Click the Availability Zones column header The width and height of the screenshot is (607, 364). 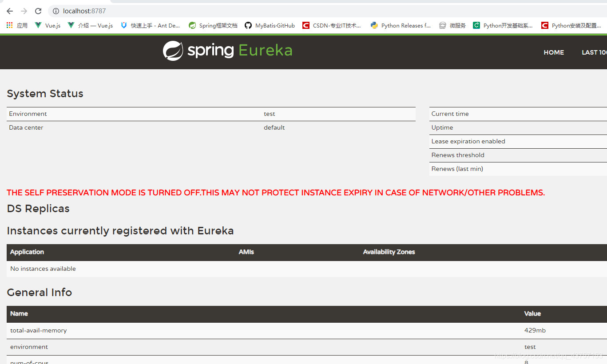point(389,252)
